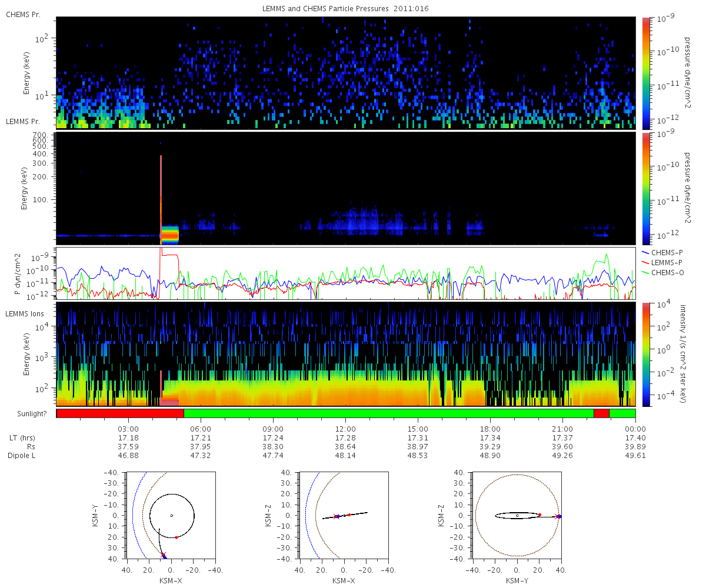Click the long green Sunlight bar segment
The width and height of the screenshot is (706, 588).
[389, 413]
